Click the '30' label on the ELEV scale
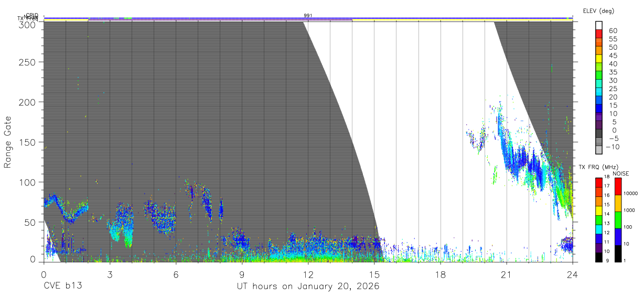 (x=613, y=81)
